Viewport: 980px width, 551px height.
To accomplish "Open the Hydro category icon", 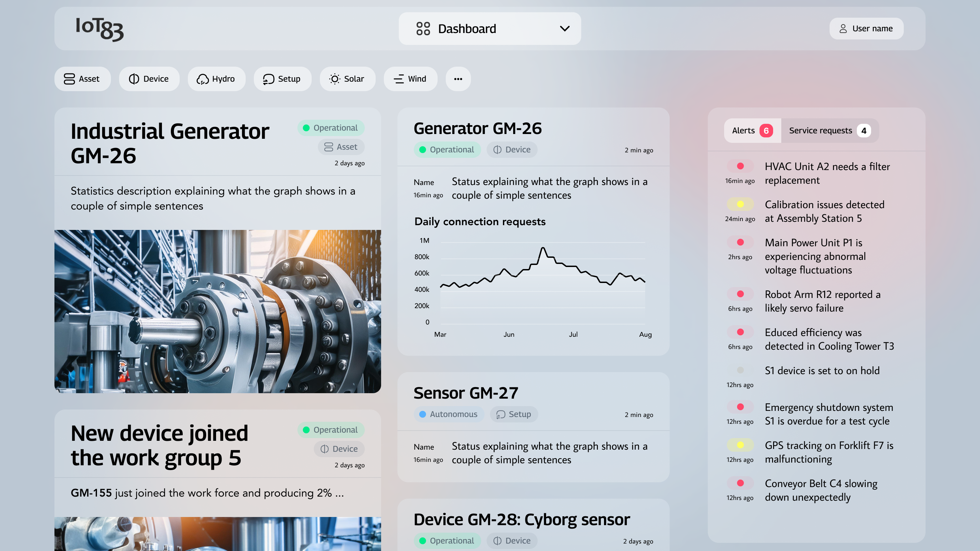I will tap(203, 79).
